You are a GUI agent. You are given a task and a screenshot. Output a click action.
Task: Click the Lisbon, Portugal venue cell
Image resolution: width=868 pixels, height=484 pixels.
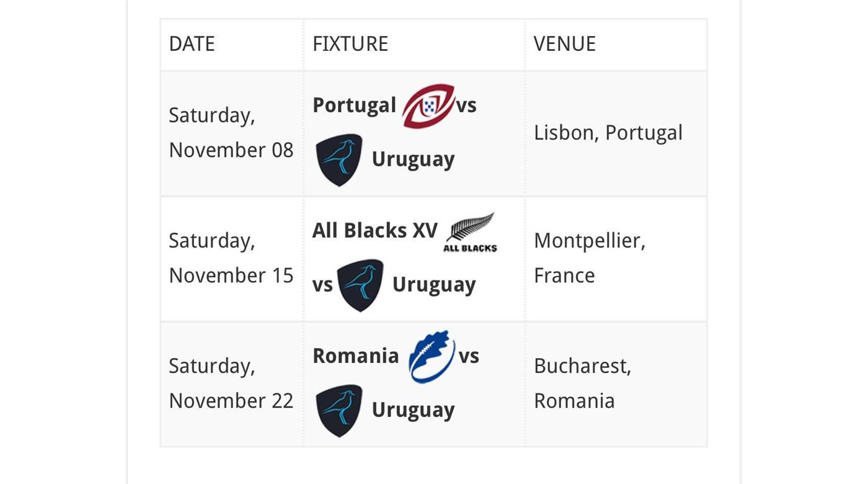608,133
